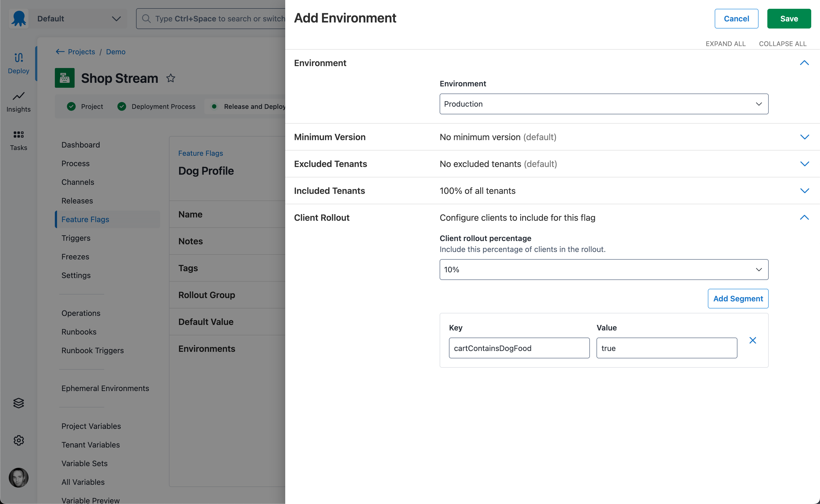Go to the Projects breadcrumb link

[81, 52]
